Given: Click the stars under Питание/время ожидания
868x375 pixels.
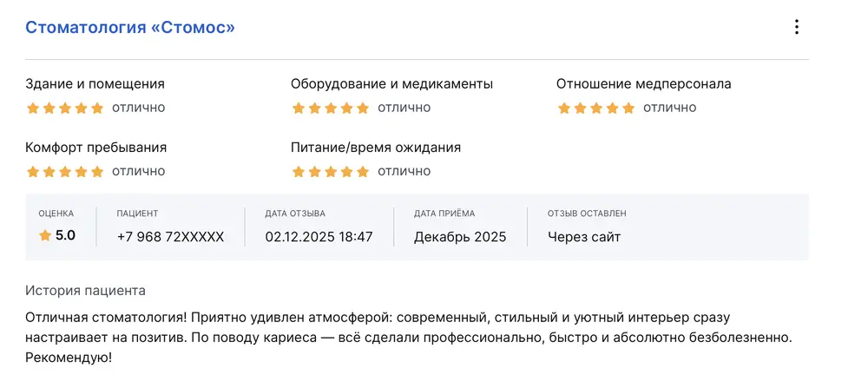Looking at the screenshot, I should pyautogui.click(x=330, y=172).
